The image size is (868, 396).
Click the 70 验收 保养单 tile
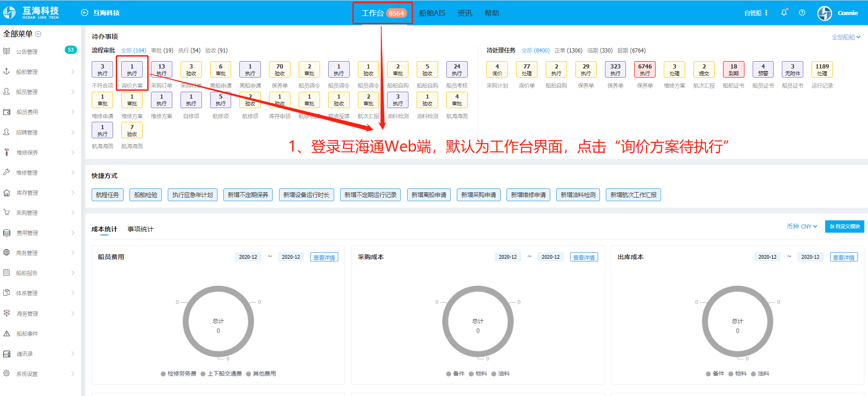click(279, 69)
